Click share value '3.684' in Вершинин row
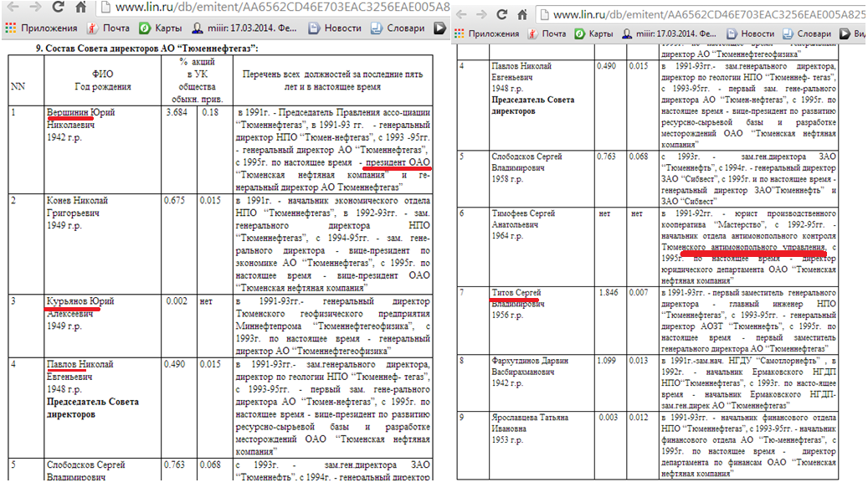 tap(177, 112)
